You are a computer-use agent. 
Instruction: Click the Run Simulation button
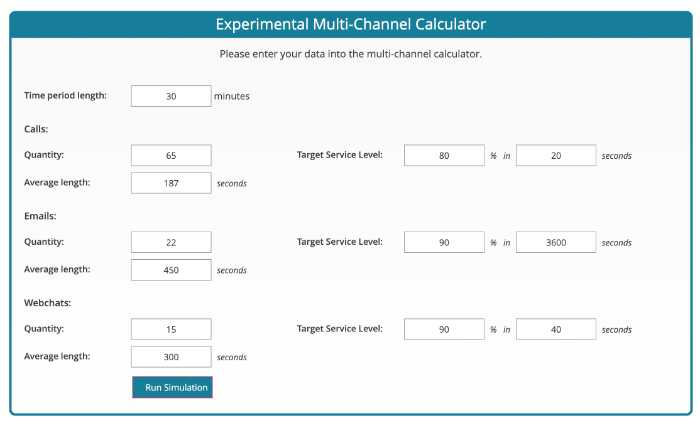click(172, 387)
